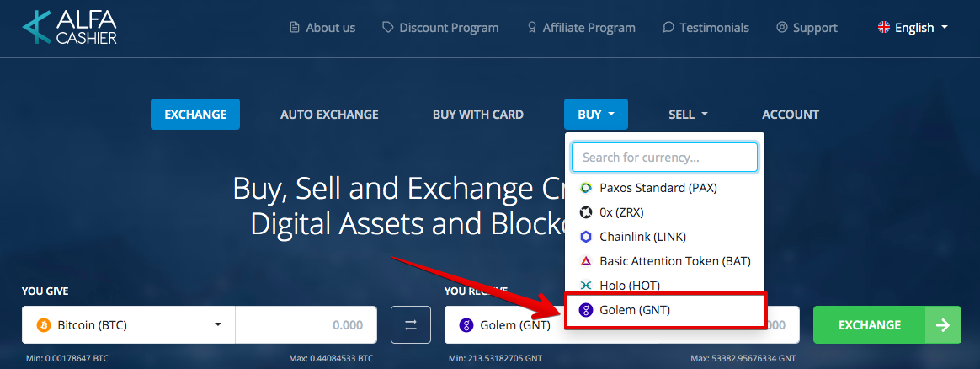Click the Discount Program tag icon
Viewport: 980px width, 369px height.
(388, 28)
